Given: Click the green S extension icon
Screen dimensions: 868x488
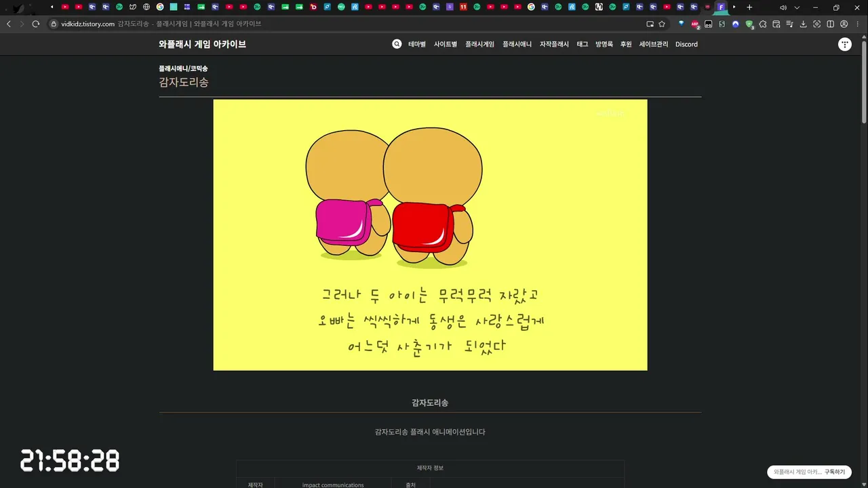Looking at the screenshot, I should tap(722, 24).
